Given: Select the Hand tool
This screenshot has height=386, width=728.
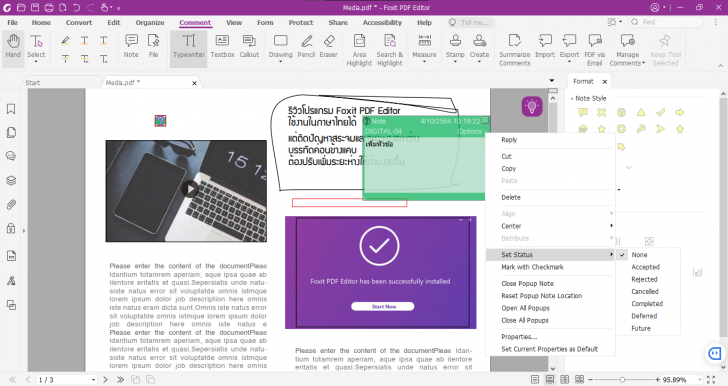Looking at the screenshot, I should coord(13,47).
